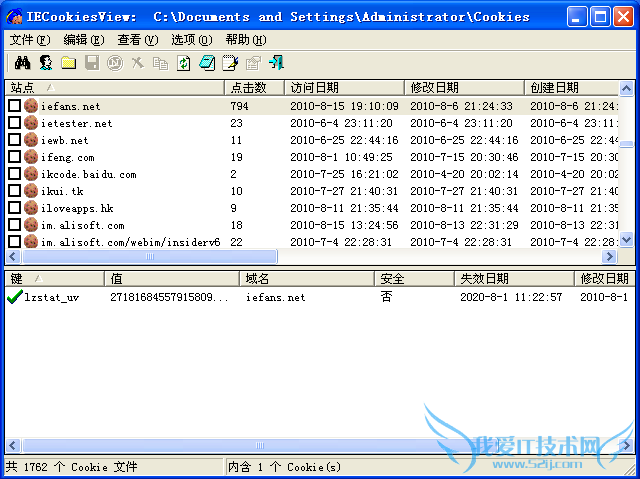This screenshot has height=479, width=640.
Task: Tick the checkbox for iloveapps.hk
Action: (x=15, y=208)
